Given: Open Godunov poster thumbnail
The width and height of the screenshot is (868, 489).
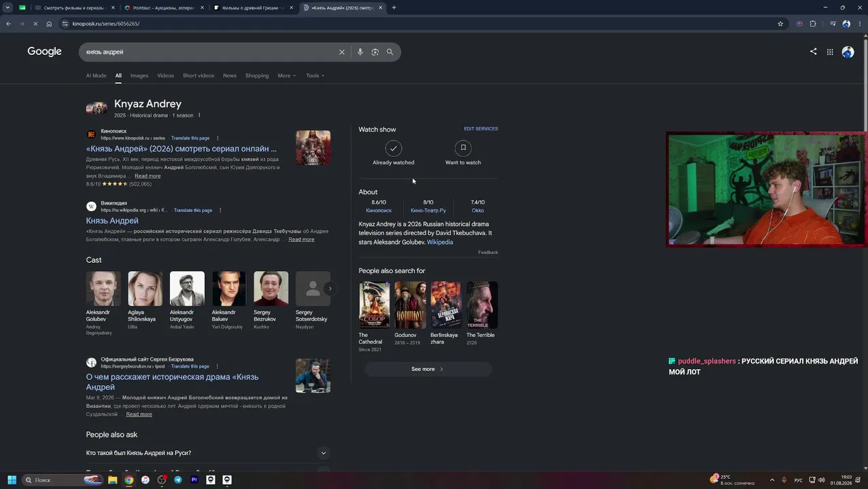Looking at the screenshot, I should tap(411, 305).
